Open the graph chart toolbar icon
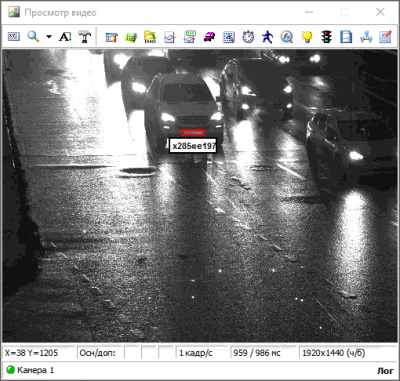This screenshot has height=381, width=400. [x=170, y=37]
